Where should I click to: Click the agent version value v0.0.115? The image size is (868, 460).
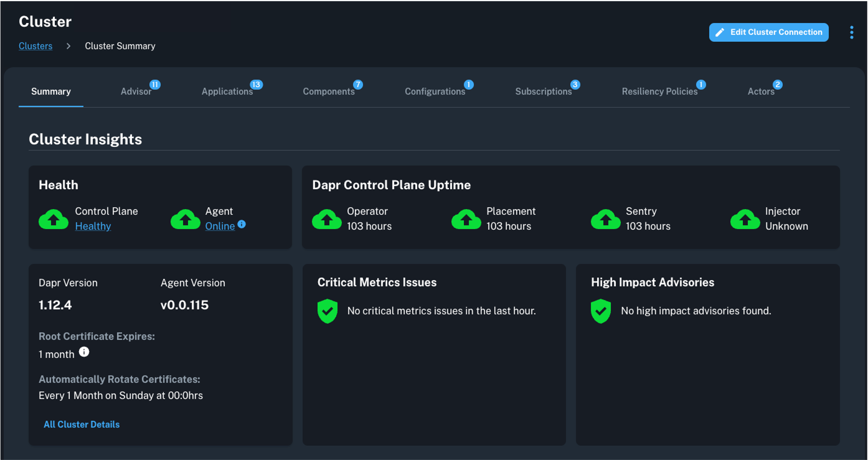pos(184,305)
